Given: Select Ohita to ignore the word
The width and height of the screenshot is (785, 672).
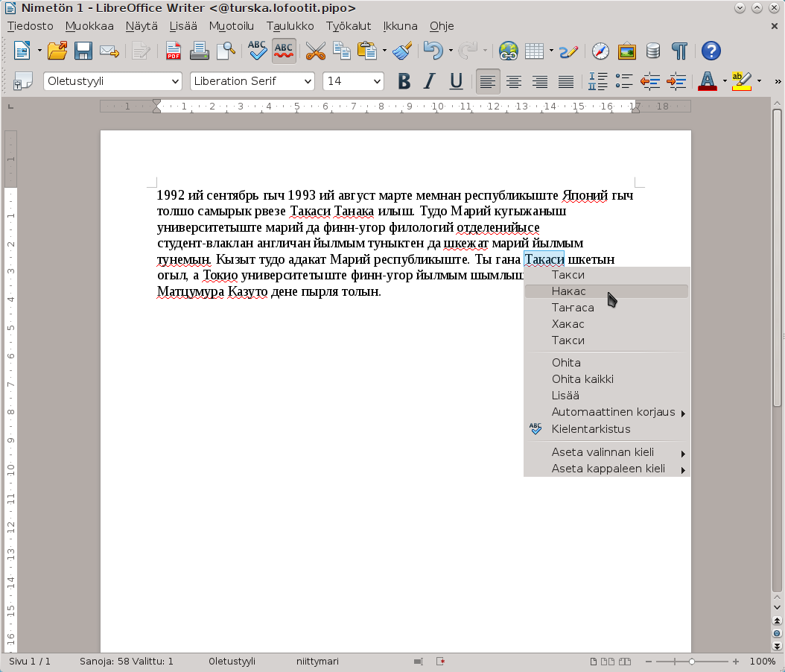Looking at the screenshot, I should [606, 363].
